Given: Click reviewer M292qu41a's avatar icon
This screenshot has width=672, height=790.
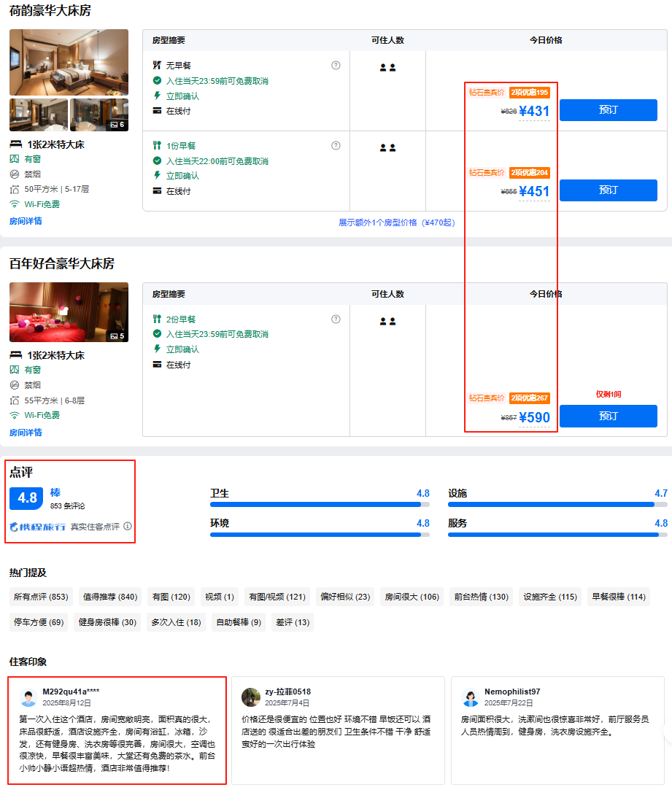Looking at the screenshot, I should coord(28,697).
